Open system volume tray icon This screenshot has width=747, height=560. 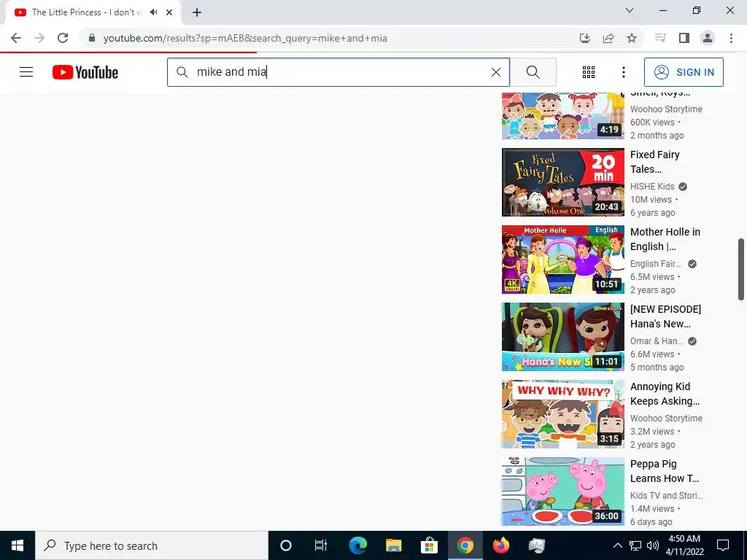coord(653,545)
